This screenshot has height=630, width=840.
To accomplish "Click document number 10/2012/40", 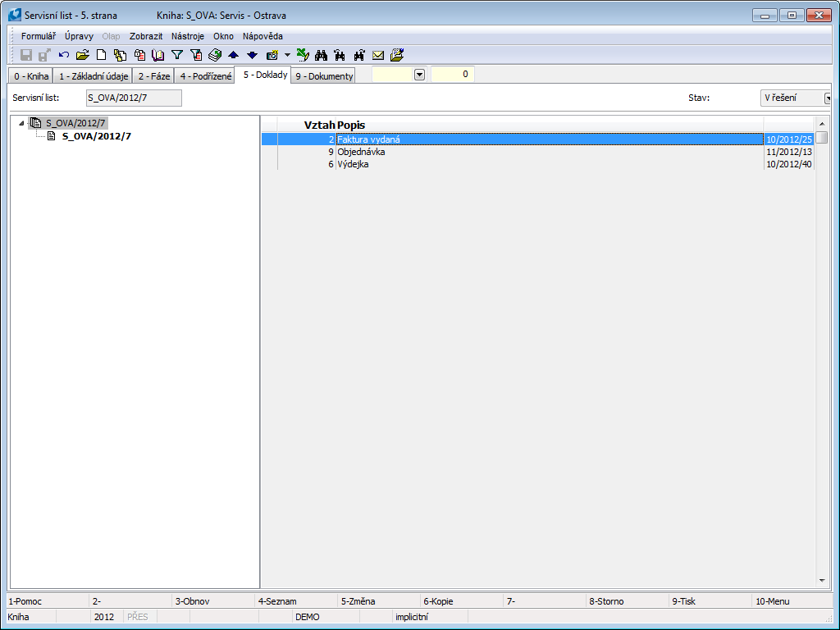I will click(788, 164).
